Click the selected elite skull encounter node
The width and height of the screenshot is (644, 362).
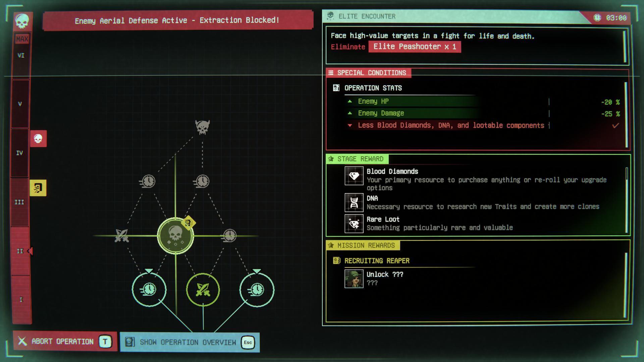point(175,236)
